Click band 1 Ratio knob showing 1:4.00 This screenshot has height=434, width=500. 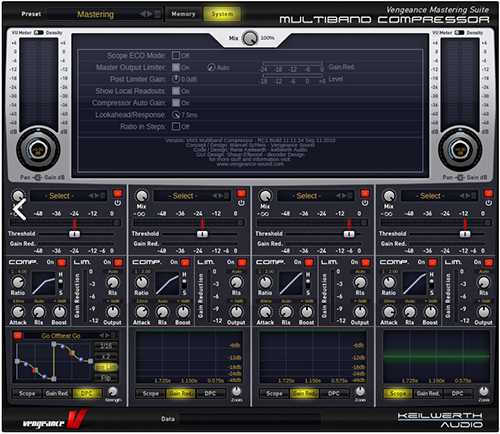pos(18,283)
